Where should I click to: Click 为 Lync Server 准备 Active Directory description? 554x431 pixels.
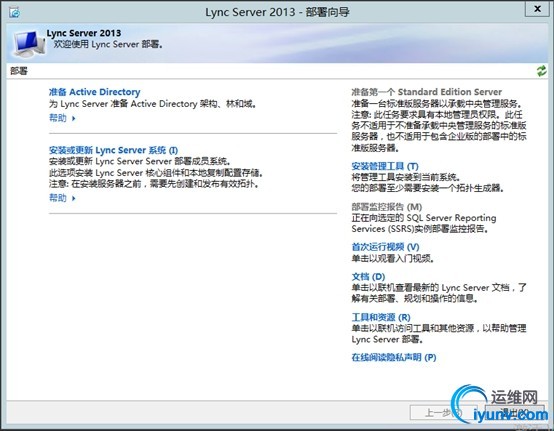[153, 104]
